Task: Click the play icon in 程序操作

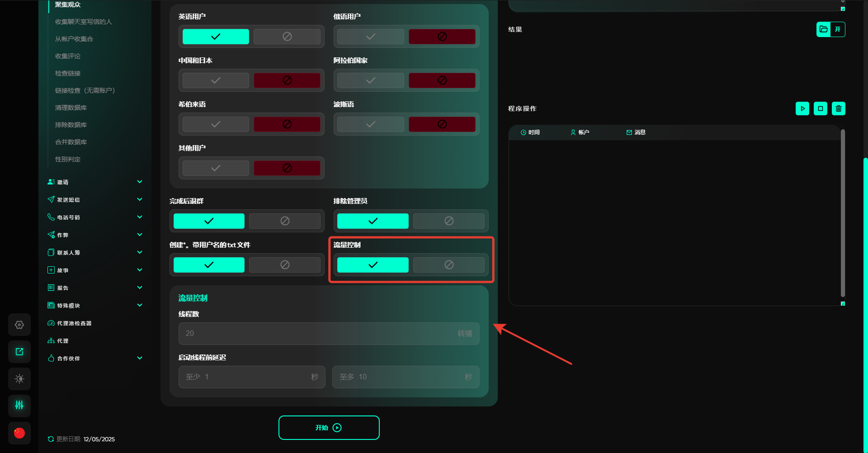Action: pyautogui.click(x=802, y=109)
